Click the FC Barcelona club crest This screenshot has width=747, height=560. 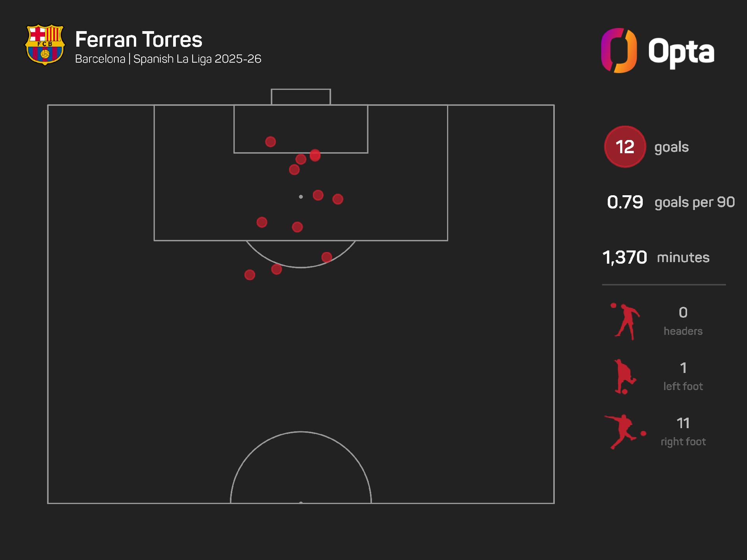(44, 44)
